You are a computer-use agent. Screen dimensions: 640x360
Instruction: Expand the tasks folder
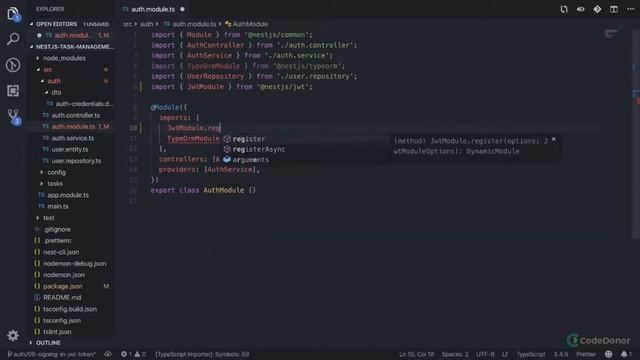coord(55,184)
